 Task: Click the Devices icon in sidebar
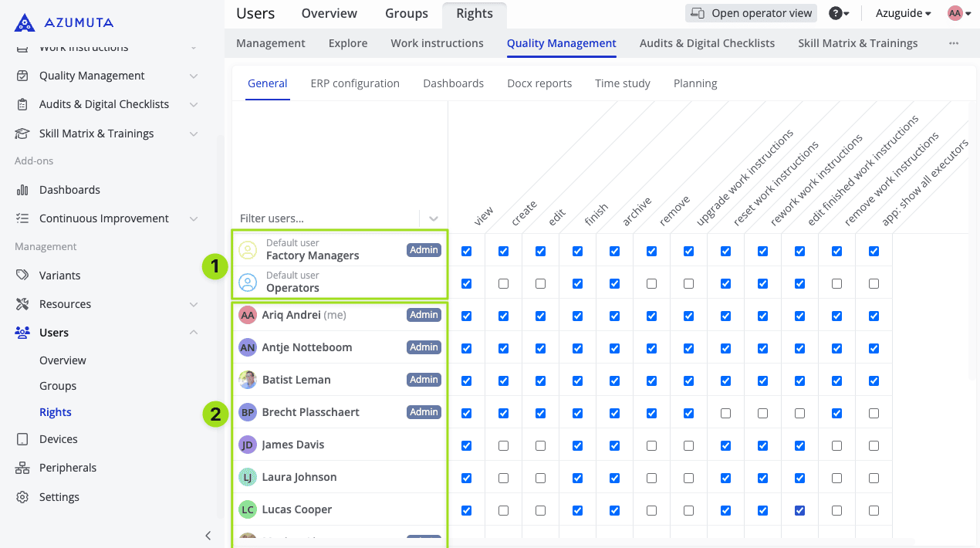[x=23, y=439]
